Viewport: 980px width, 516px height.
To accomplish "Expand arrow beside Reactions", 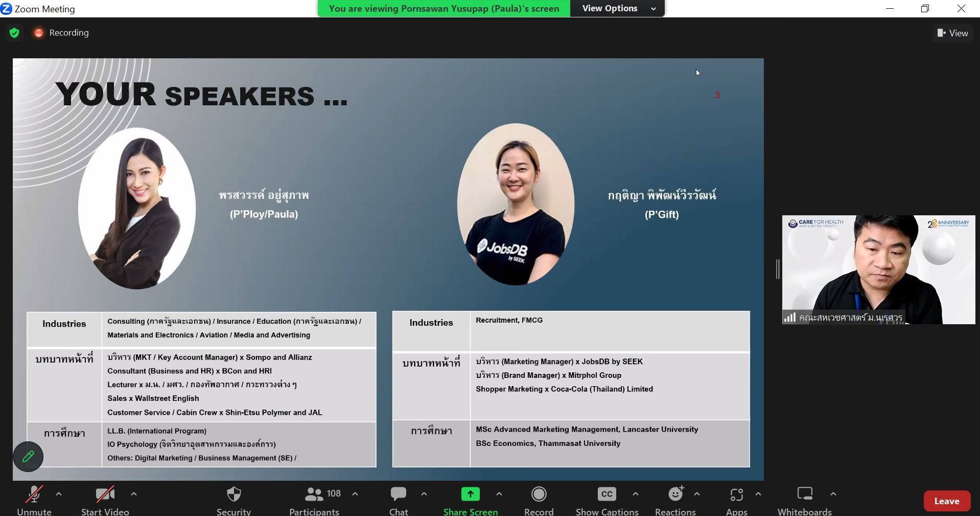I will (x=697, y=494).
